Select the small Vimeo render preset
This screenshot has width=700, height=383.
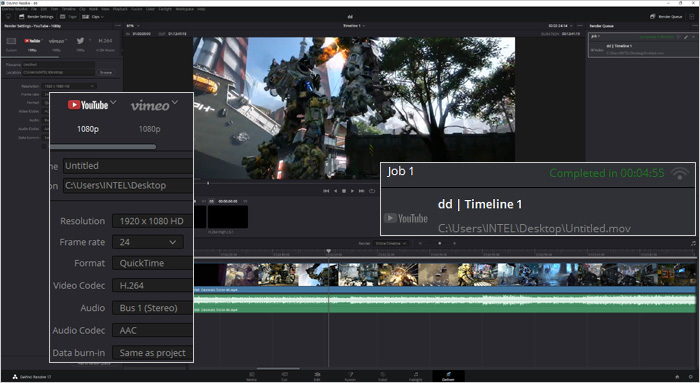click(x=56, y=41)
